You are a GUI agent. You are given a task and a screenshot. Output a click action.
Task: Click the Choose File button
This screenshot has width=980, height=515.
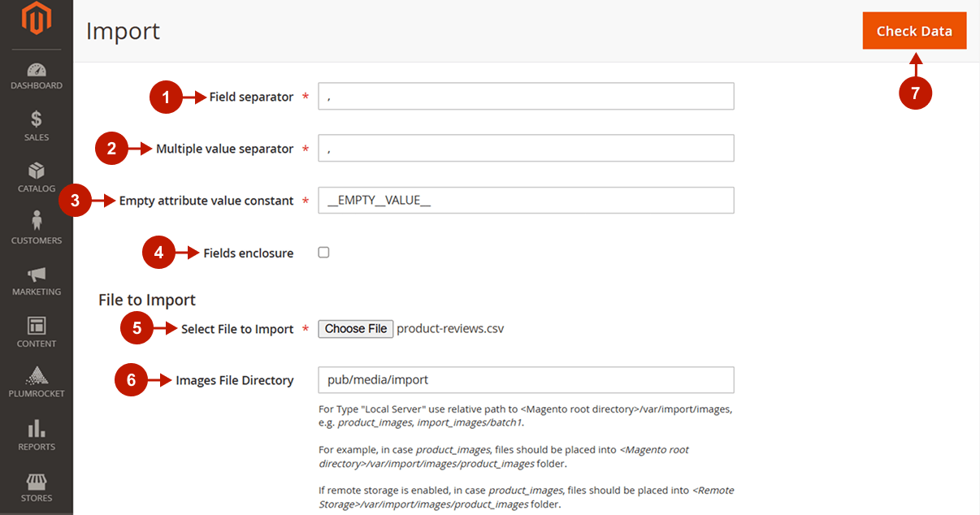coord(356,329)
